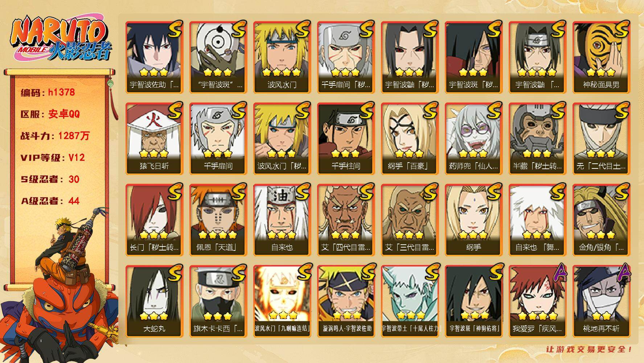Open the 纲手「百豪」 card
This screenshot has height=363, width=644.
[x=410, y=139]
